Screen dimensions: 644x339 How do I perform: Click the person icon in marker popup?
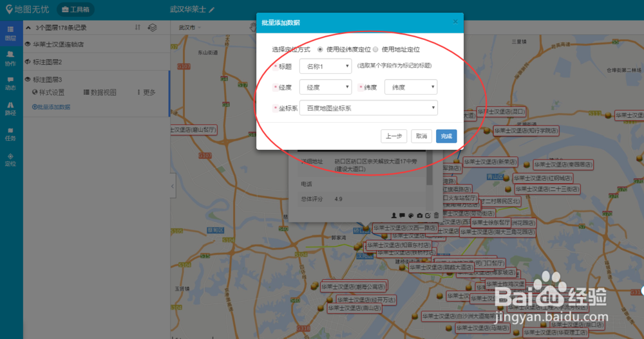pos(394,215)
